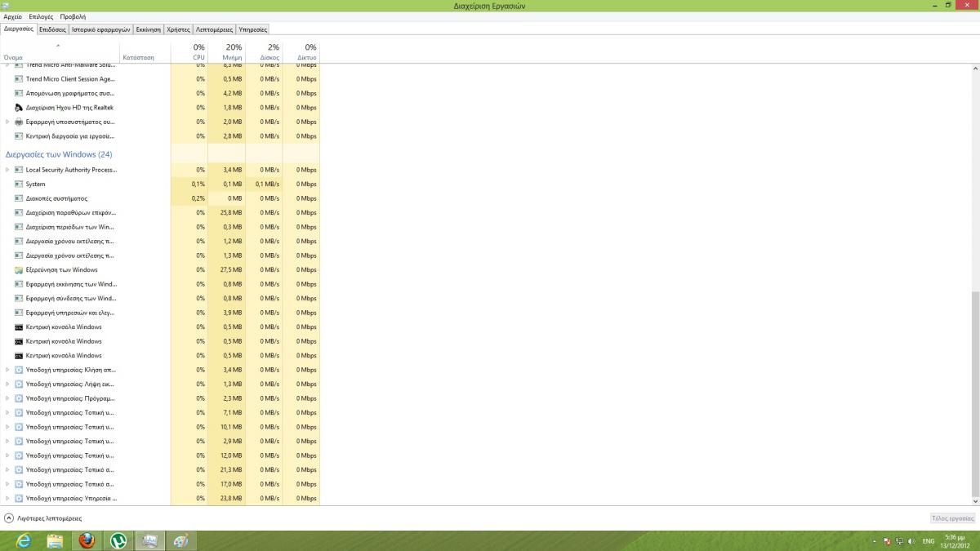
Task: Click the Task Manager taskbar icon
Action: pyautogui.click(x=150, y=540)
